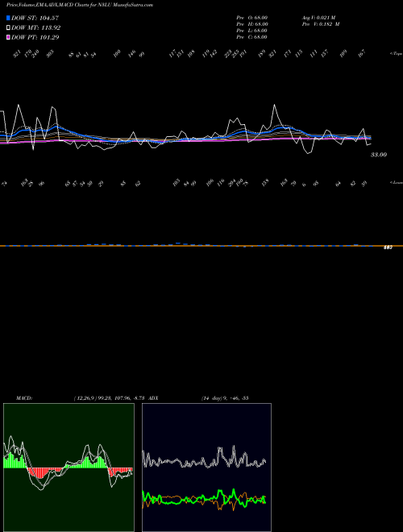Select the DOW PT 101.29 label
Viewport: 403px width, 532px height.
click(x=35, y=37)
